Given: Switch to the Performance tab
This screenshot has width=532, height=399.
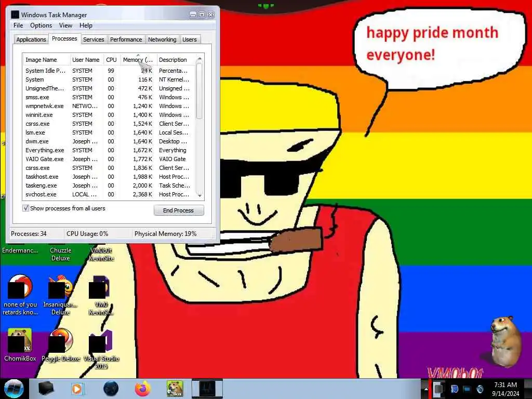Looking at the screenshot, I should coord(126,39).
